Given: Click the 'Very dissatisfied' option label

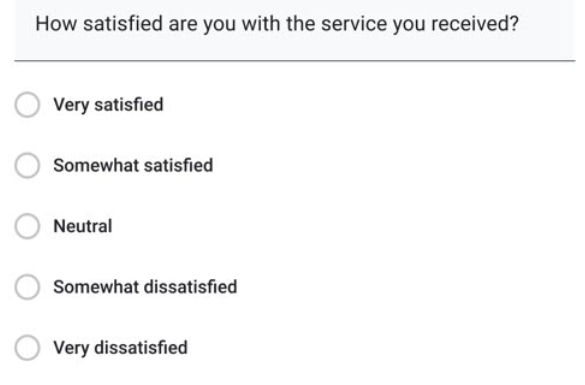Looking at the screenshot, I should tap(120, 348).
